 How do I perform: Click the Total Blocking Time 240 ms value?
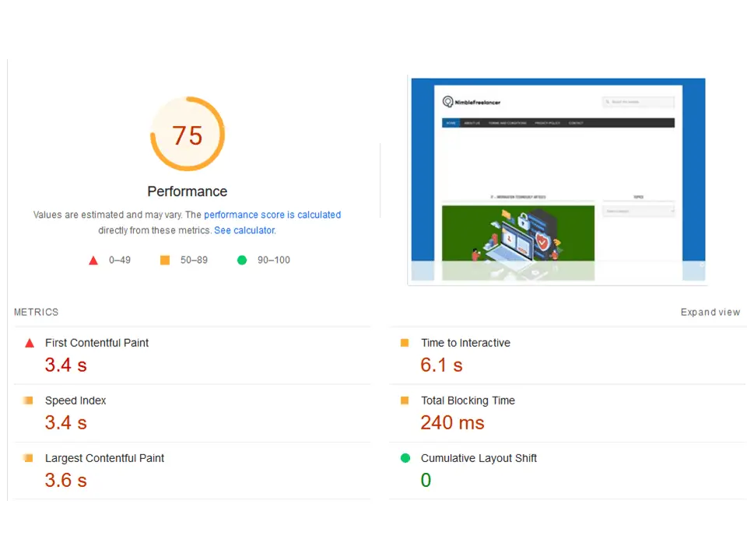pos(452,423)
